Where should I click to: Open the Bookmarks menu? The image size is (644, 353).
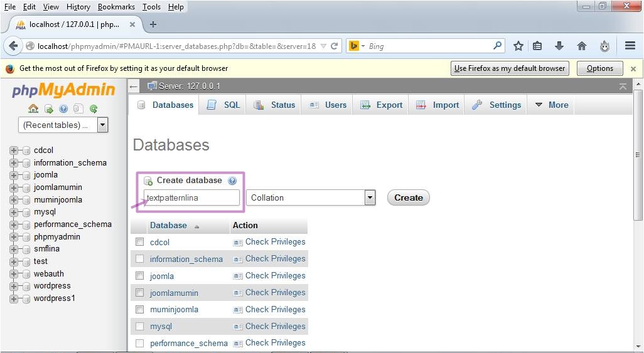coord(116,7)
